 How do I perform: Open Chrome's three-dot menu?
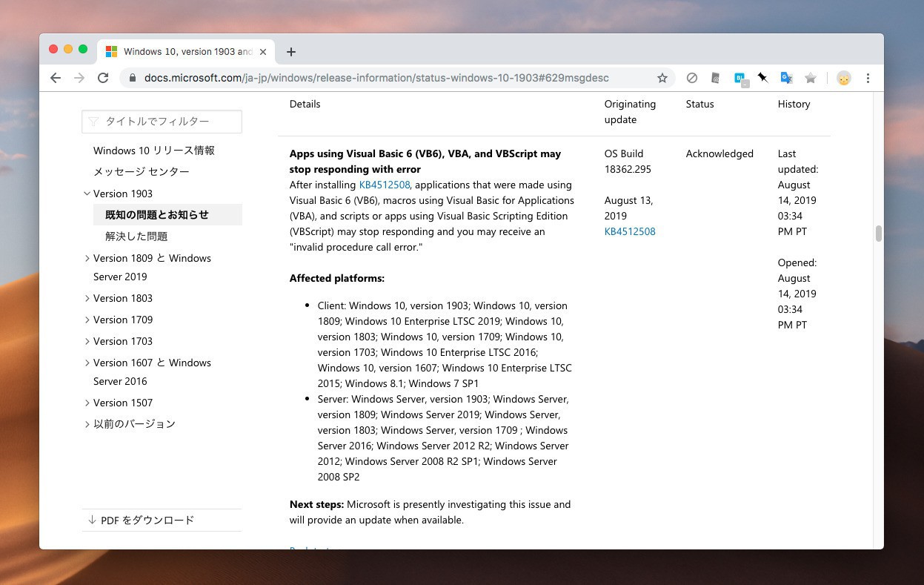click(868, 78)
